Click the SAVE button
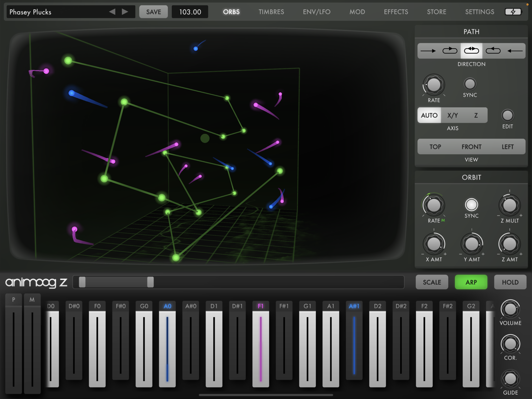 (153, 12)
